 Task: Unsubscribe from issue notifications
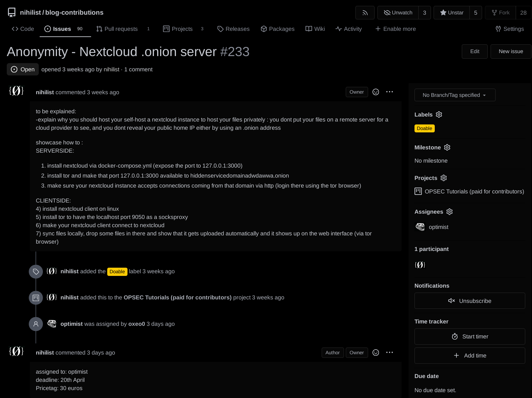pos(470,301)
